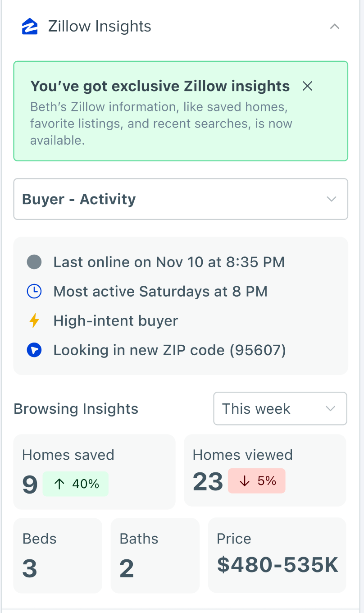
Task: Click the green 40% increase badge
Action: pos(76,484)
